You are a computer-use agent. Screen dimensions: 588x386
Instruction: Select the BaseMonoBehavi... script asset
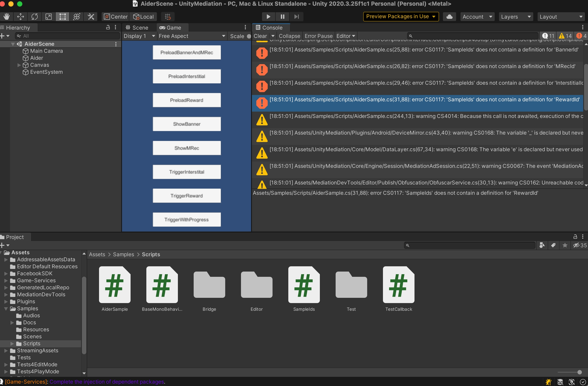(162, 289)
